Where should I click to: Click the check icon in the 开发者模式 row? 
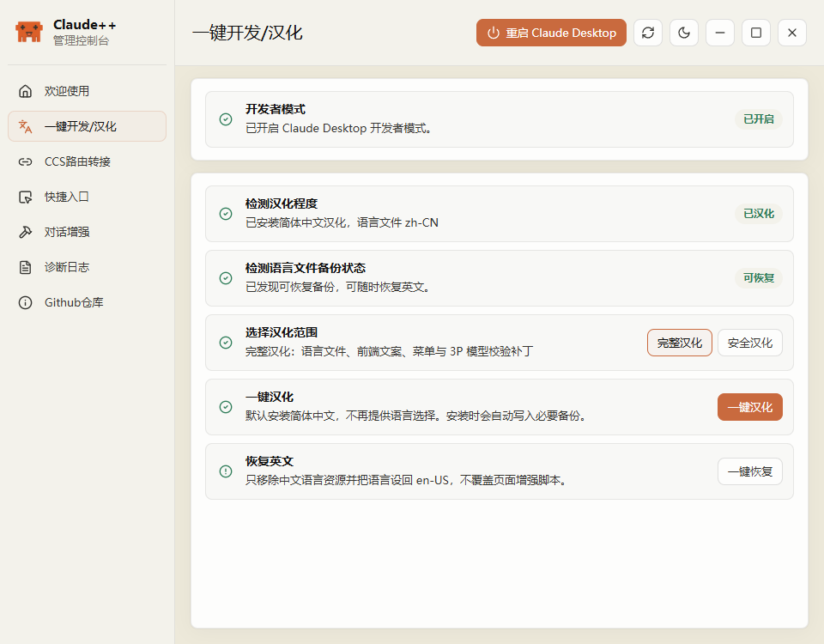pos(226,119)
